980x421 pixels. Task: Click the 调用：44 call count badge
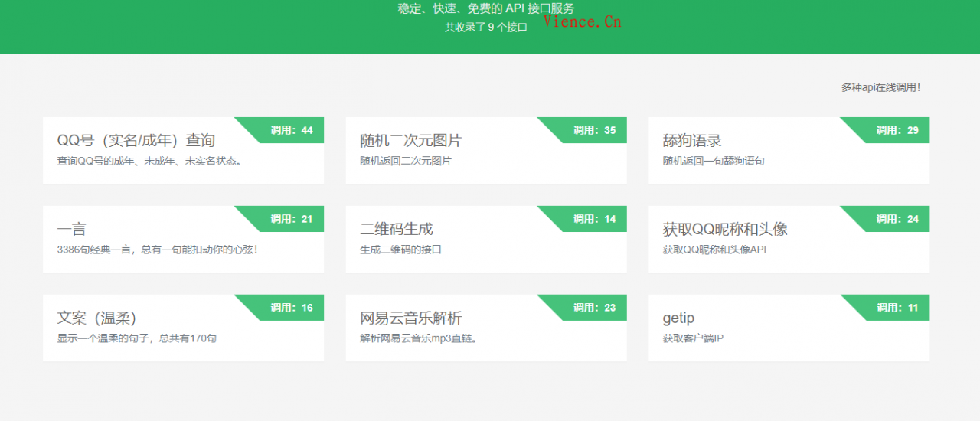pyautogui.click(x=292, y=130)
